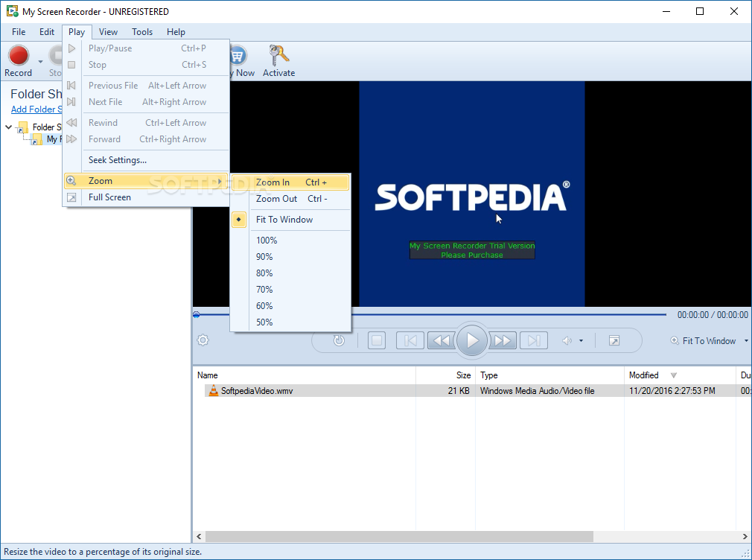Click the 11/20/2016 2:27:53 PM cell
The height and width of the screenshot is (560, 752).
pyautogui.click(x=672, y=391)
